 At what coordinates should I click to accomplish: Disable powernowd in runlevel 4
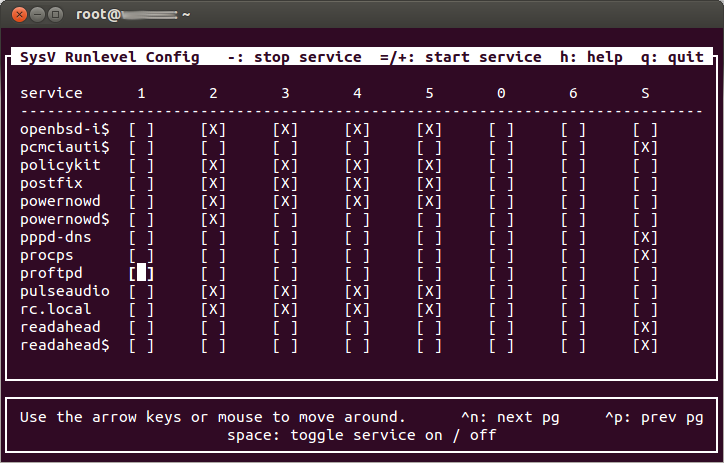pos(357,201)
